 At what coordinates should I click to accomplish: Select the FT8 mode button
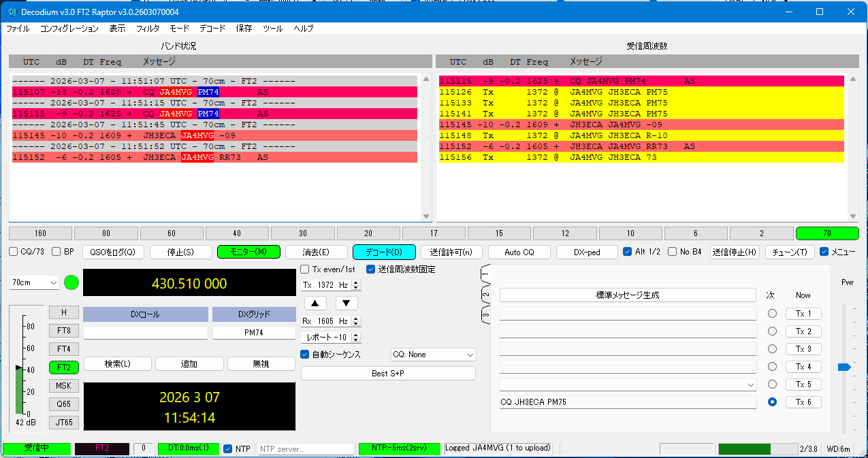[63, 331]
